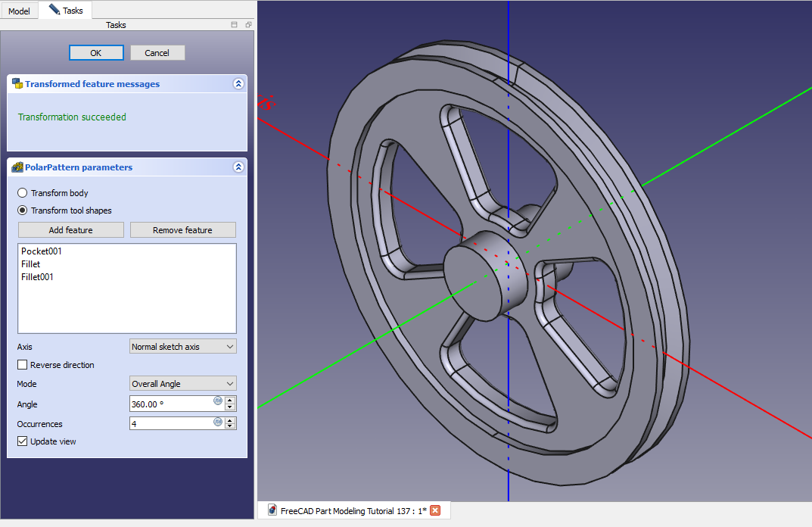Click the expression icon in the Occurrences field
This screenshot has height=527, width=812.
pos(218,421)
